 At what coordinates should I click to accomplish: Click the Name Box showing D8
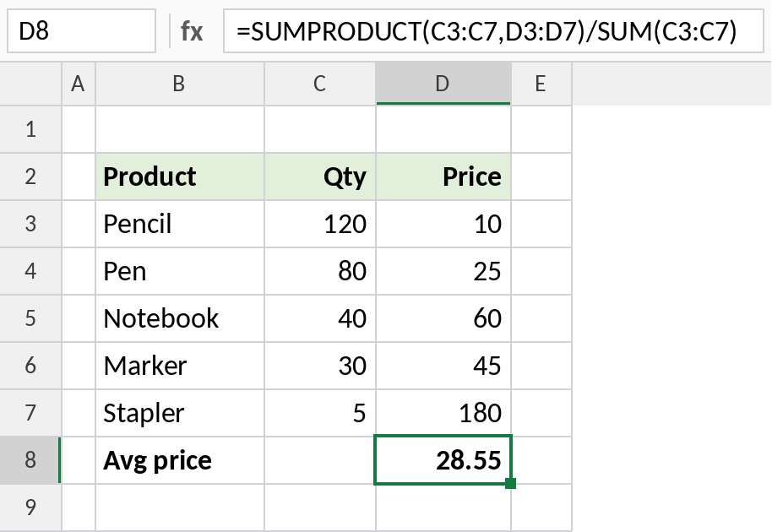pyautogui.click(x=81, y=31)
